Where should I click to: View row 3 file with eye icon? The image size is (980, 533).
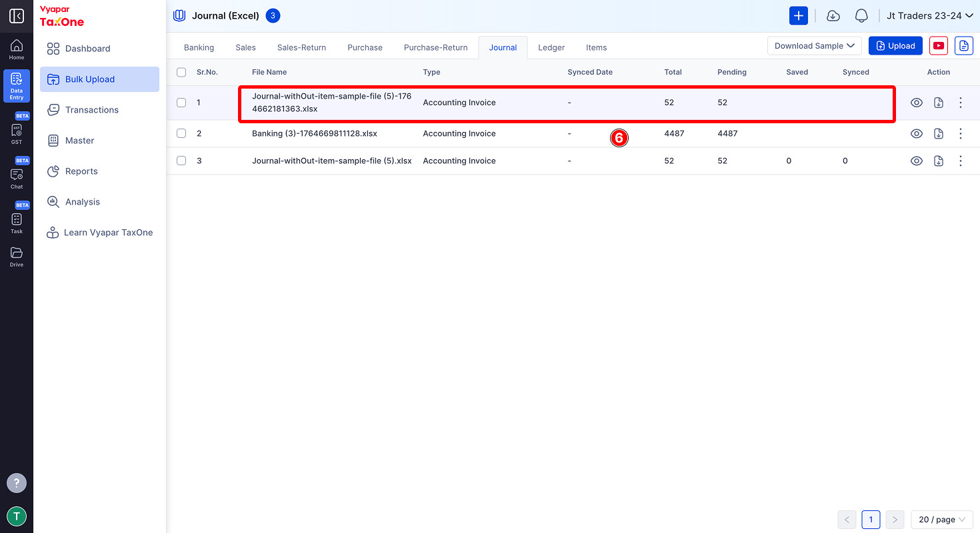click(x=917, y=161)
